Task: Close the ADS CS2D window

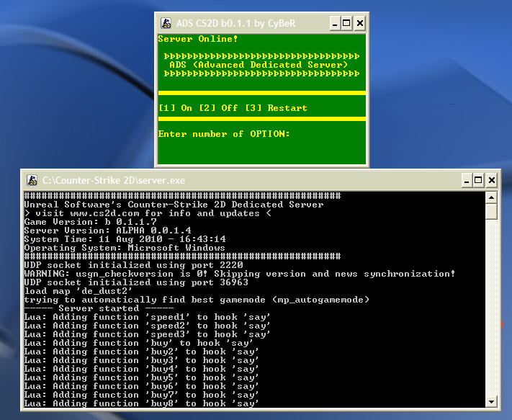Action: pos(360,23)
